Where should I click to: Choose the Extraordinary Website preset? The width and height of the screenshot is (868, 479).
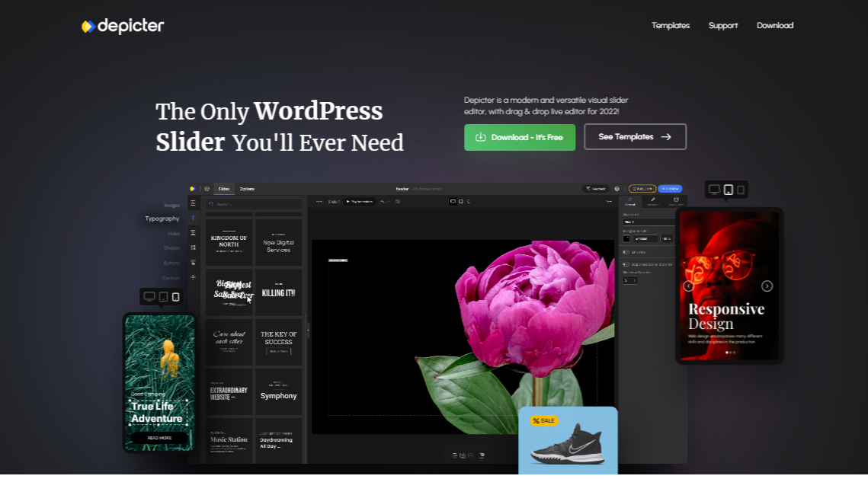pos(229,392)
